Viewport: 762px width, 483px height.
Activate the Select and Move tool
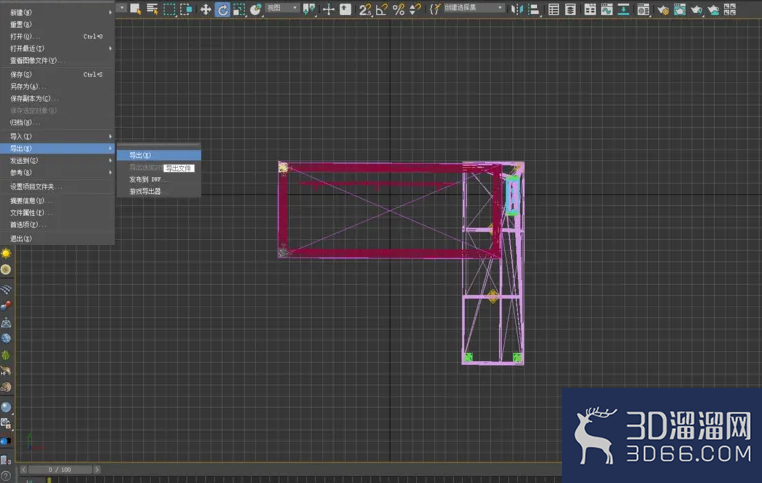coord(206,9)
